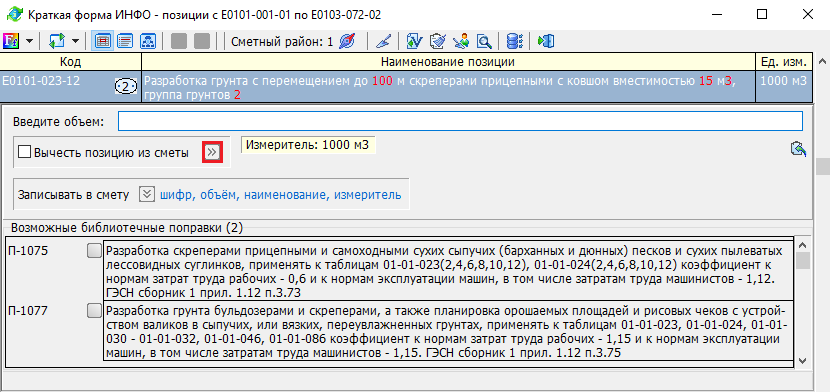Image resolution: width=830 pixels, height=392 pixels.
Task: Check the Вычесть позицию из сметы checkbox
Action: click(24, 152)
